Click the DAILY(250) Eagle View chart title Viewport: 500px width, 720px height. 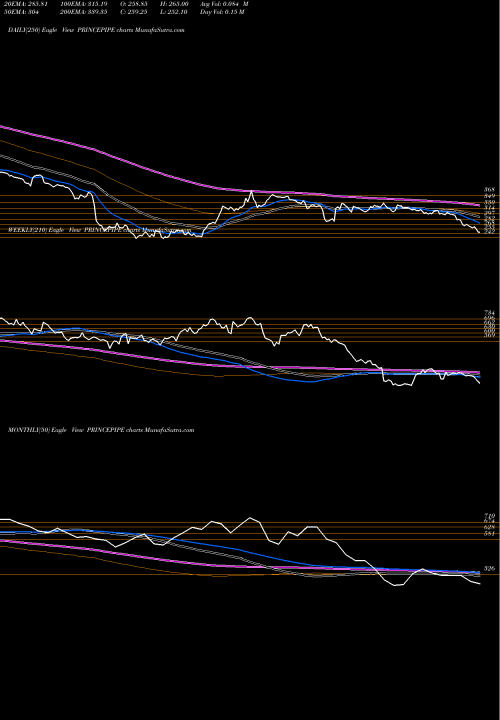pos(96,30)
